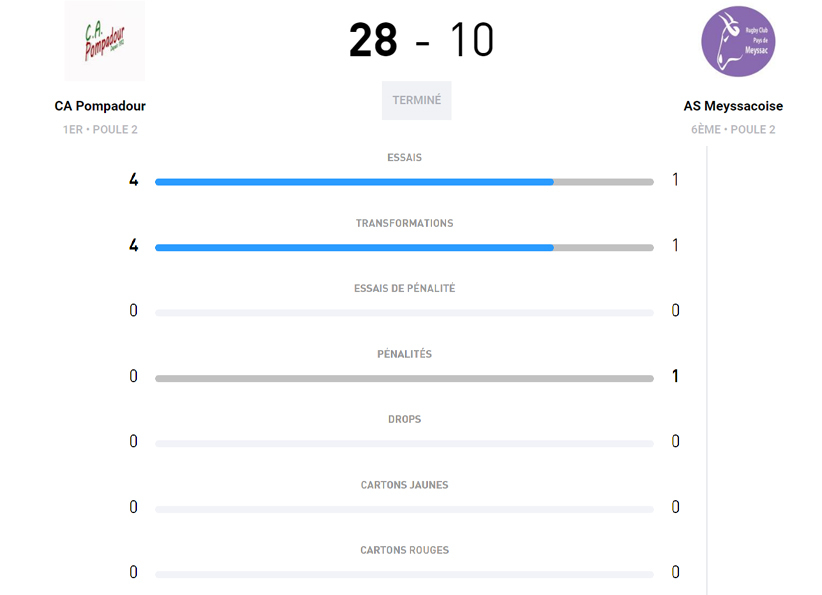Click the CA Pompadour club logo
The width and height of the screenshot is (822, 595).
click(105, 41)
